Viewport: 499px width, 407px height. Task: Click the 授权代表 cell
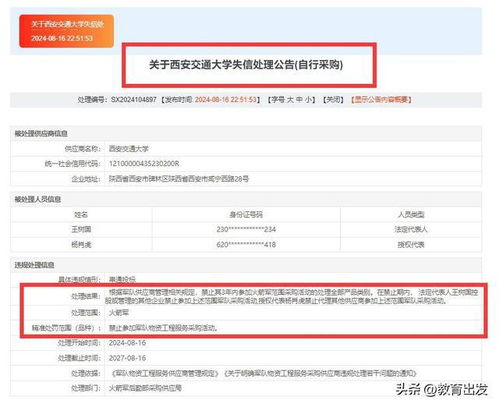[x=411, y=245]
